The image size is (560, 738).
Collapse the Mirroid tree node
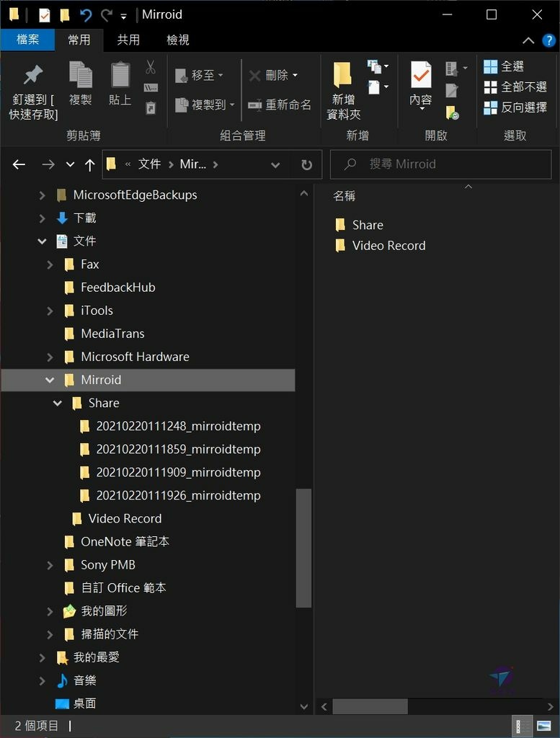(50, 380)
